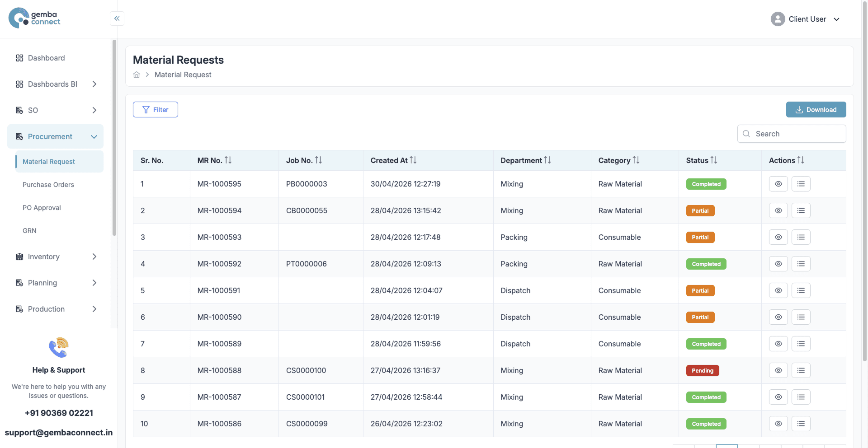Open list menu for MR-1000586
The width and height of the screenshot is (868, 448).
pos(801,424)
